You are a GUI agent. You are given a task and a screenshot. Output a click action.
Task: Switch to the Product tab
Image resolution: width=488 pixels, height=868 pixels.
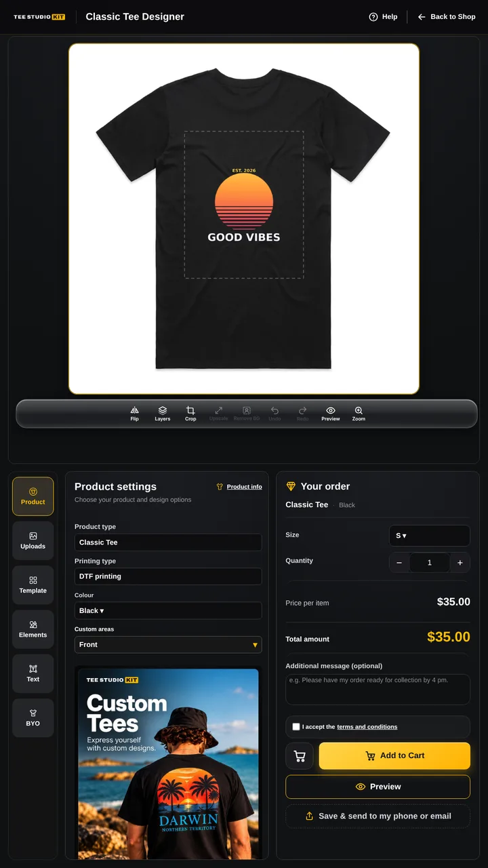(33, 496)
